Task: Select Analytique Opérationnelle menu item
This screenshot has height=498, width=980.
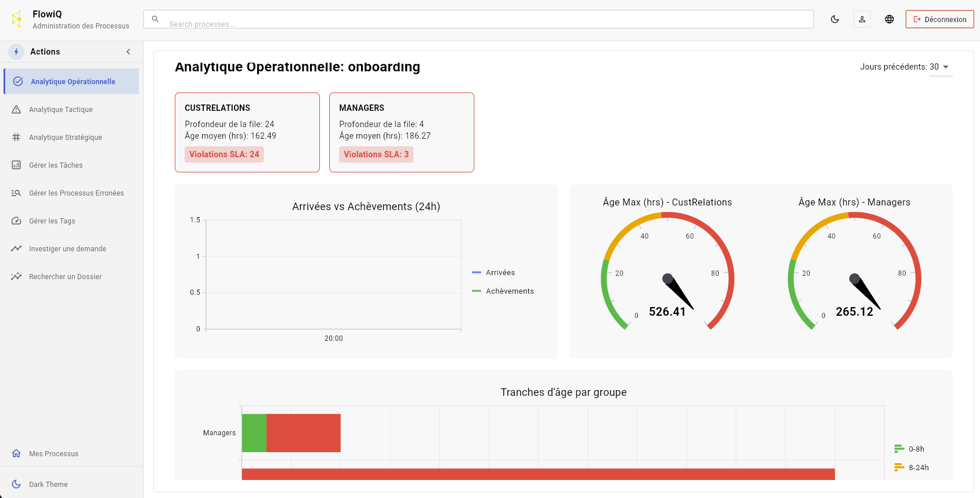Action: pos(71,81)
